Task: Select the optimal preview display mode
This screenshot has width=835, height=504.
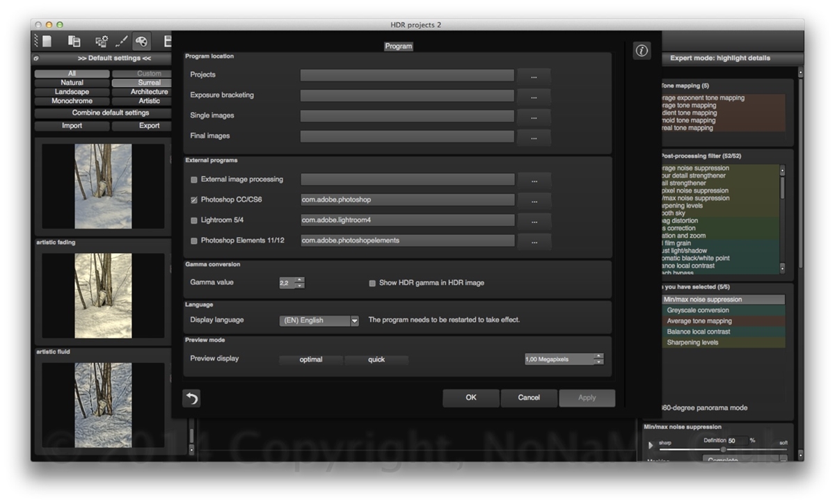Action: click(x=311, y=359)
